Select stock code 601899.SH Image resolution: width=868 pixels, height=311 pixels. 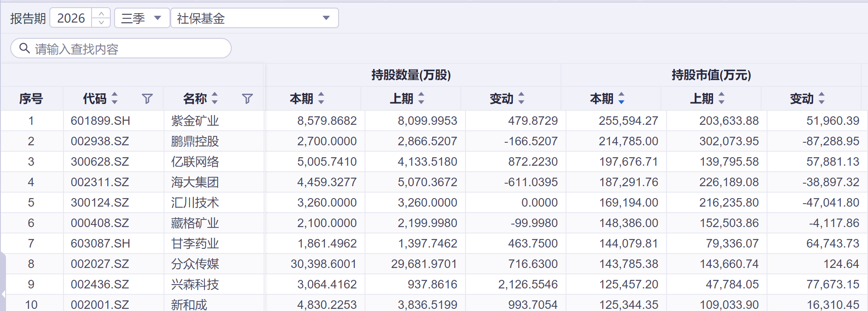pyautogui.click(x=101, y=121)
